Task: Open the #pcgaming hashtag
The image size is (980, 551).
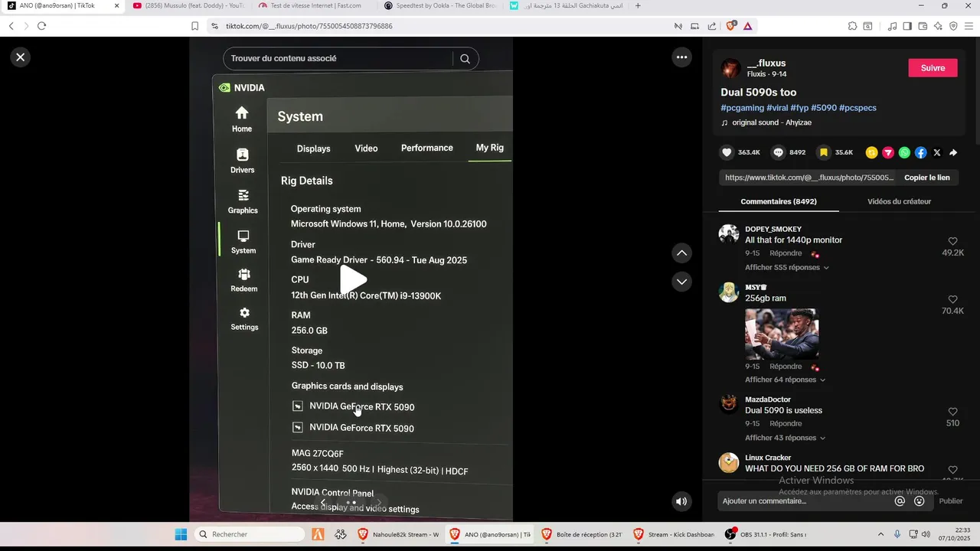Action: [x=742, y=108]
